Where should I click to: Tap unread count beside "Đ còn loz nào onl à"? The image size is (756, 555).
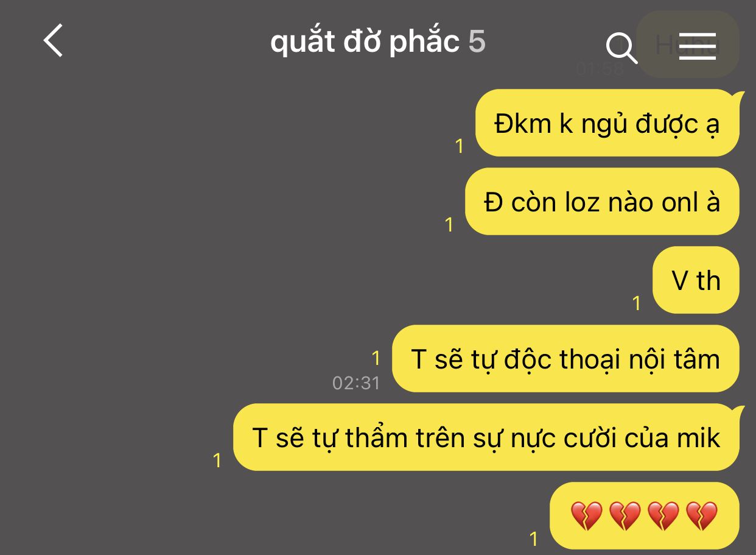pos(449,225)
